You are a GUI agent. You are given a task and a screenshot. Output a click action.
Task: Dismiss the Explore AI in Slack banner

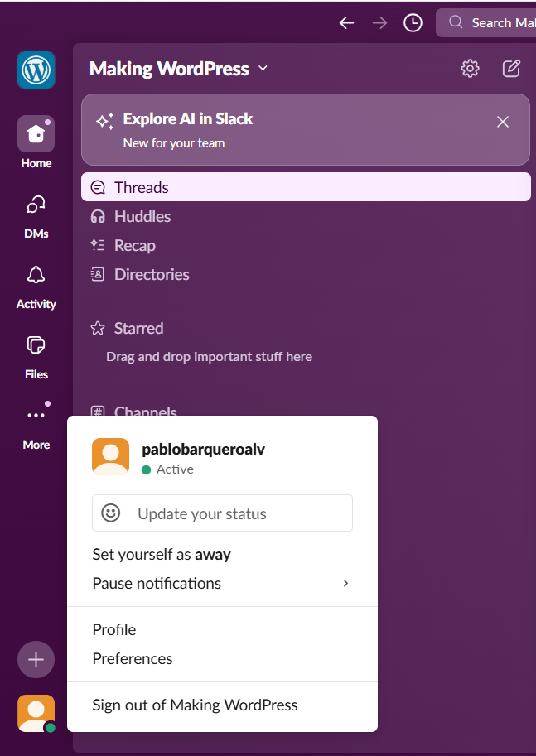[502, 122]
